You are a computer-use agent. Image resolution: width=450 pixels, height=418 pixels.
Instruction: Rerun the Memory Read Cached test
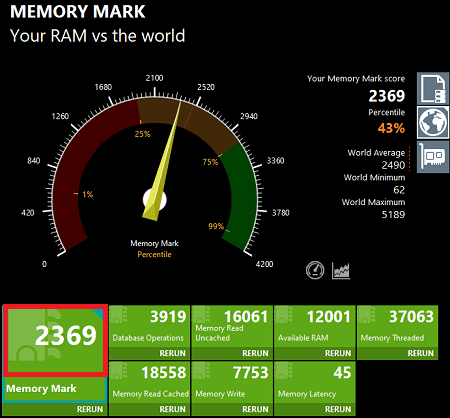172,409
